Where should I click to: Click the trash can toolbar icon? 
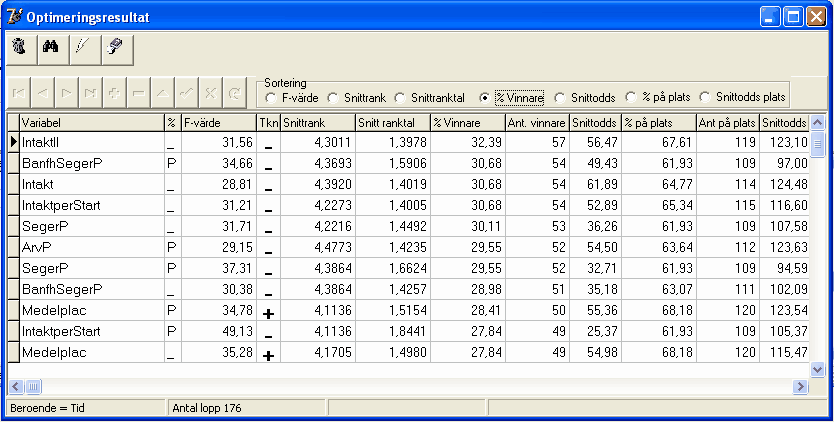(21, 49)
